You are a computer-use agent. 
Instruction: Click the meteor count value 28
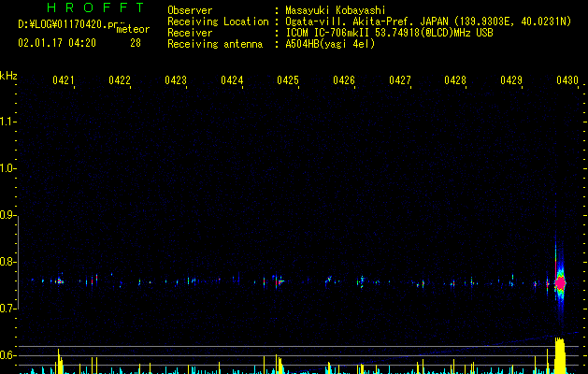pyautogui.click(x=136, y=43)
